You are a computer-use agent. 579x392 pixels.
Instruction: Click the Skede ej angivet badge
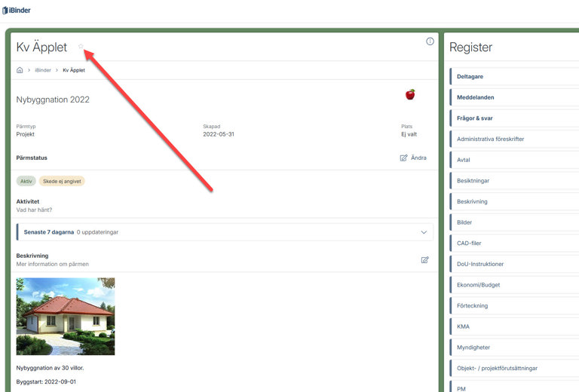pyautogui.click(x=62, y=181)
